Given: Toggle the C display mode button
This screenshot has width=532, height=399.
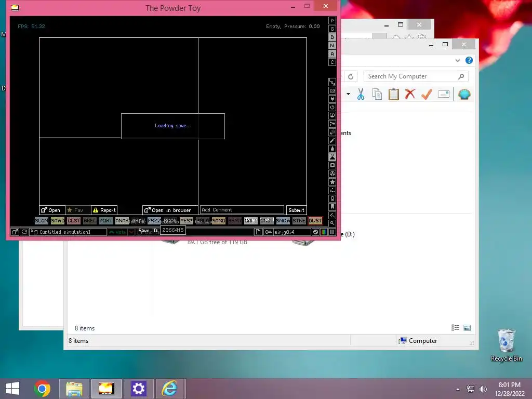Looking at the screenshot, I should click(332, 62).
